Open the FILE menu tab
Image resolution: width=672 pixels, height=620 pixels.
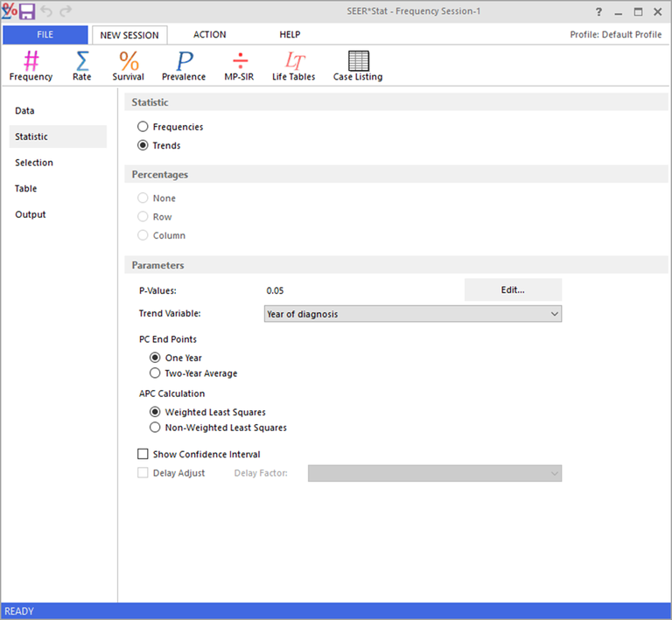(45, 35)
